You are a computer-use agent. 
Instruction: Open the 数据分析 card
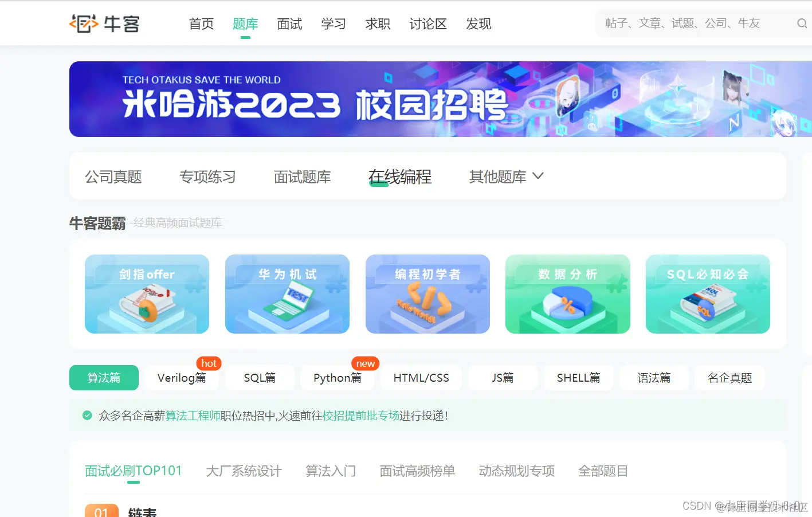pos(568,294)
